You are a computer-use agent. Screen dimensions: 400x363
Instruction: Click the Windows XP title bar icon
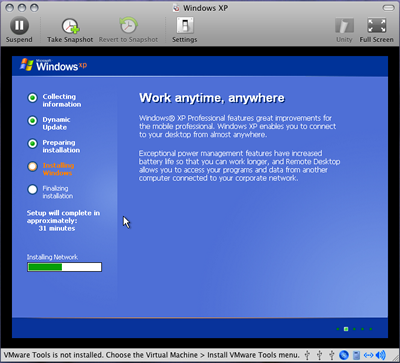click(176, 8)
